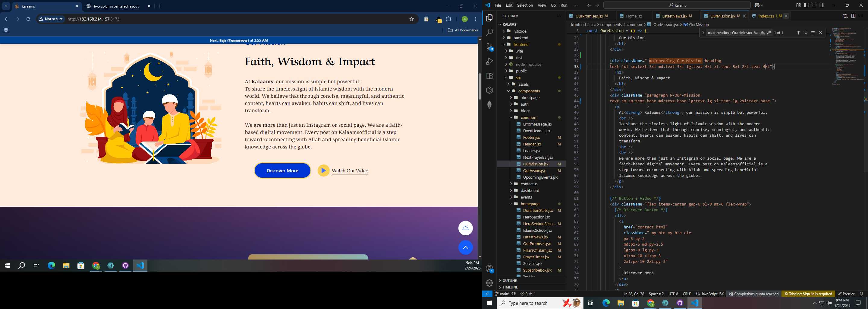Open the Manage gear in VS Code
The image size is (868, 309).
tap(489, 283)
